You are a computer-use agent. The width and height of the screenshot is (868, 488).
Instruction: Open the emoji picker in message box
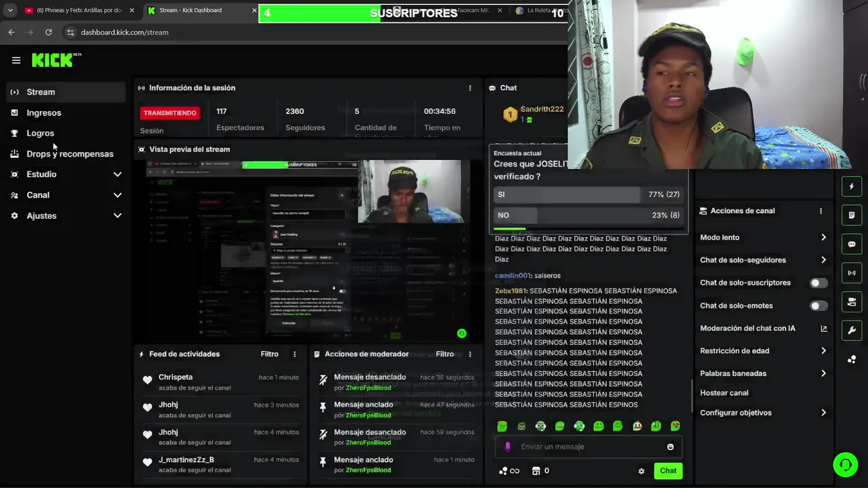pos(671,447)
